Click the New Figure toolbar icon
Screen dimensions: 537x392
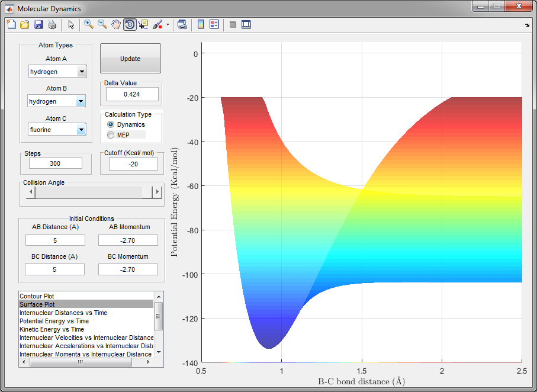(11, 25)
